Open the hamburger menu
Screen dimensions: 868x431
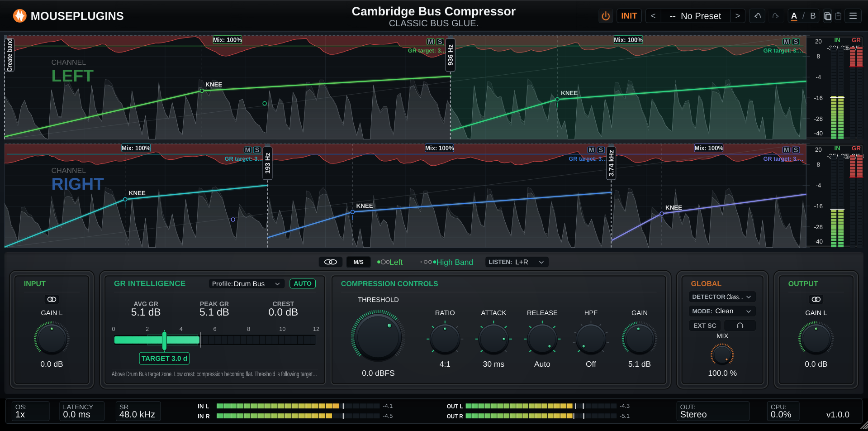click(x=853, y=16)
